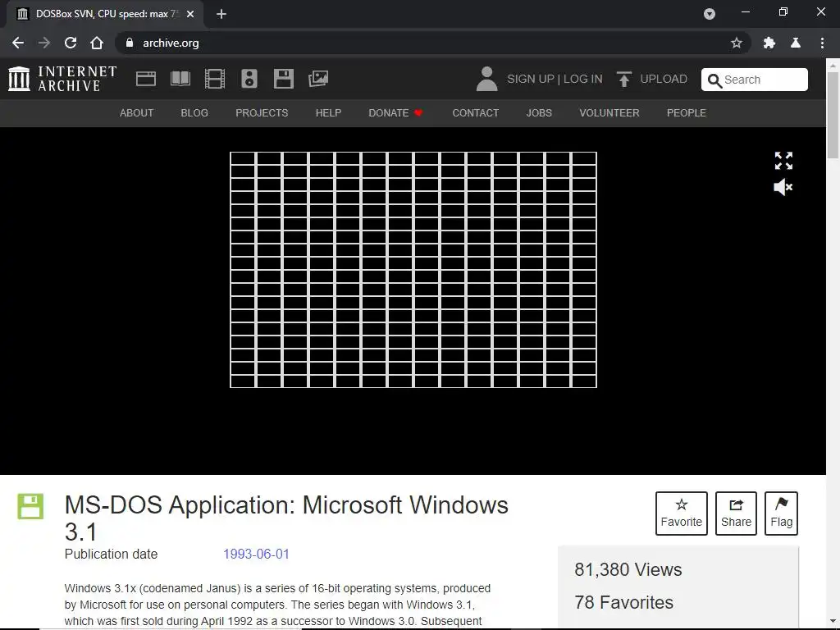
Task: Open a new browser tab
Action: (221, 14)
